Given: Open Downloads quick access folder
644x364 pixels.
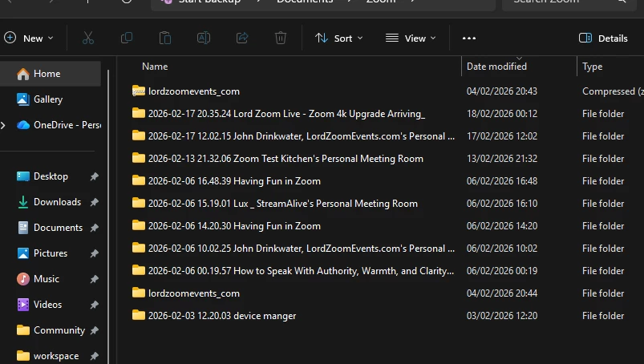Looking at the screenshot, I should [x=50, y=202].
